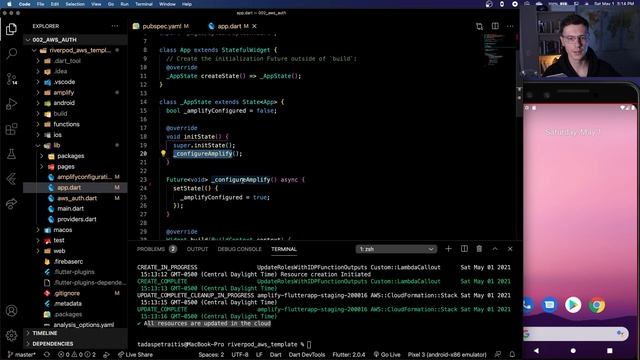
Task: Expand the TIMELINE section
Action: (x=76, y=333)
